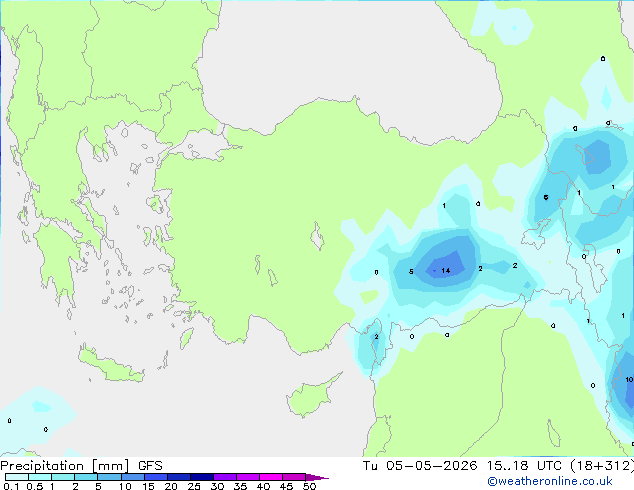Click the 14 mm precipitation value label
Image resolution: width=634 pixels, height=490 pixels.
tap(446, 270)
